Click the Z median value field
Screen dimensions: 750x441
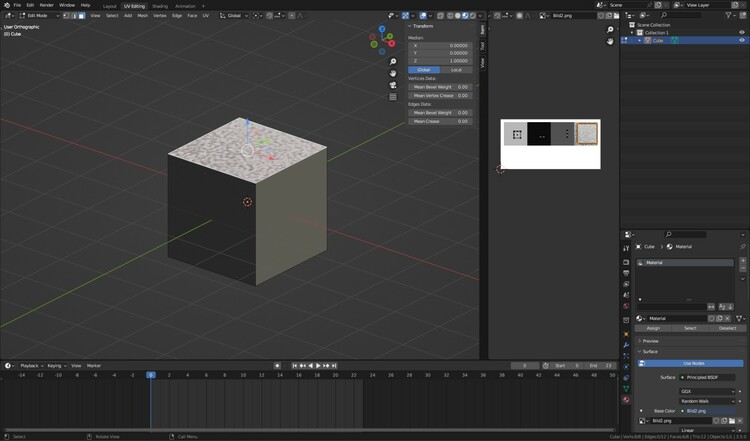coord(440,61)
